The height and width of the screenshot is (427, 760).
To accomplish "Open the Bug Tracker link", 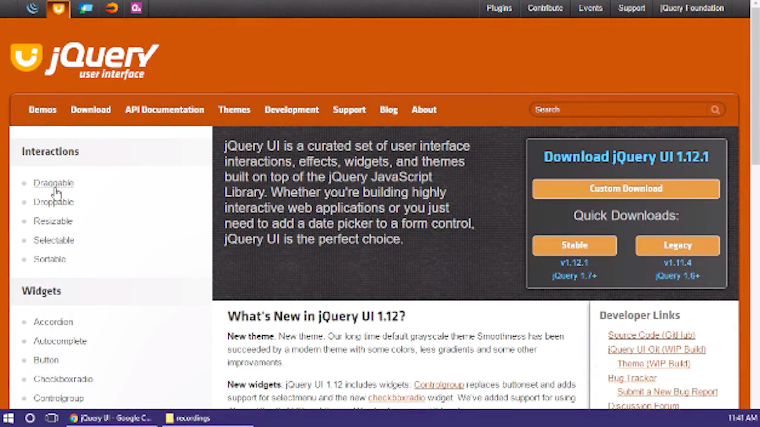I will click(632, 378).
